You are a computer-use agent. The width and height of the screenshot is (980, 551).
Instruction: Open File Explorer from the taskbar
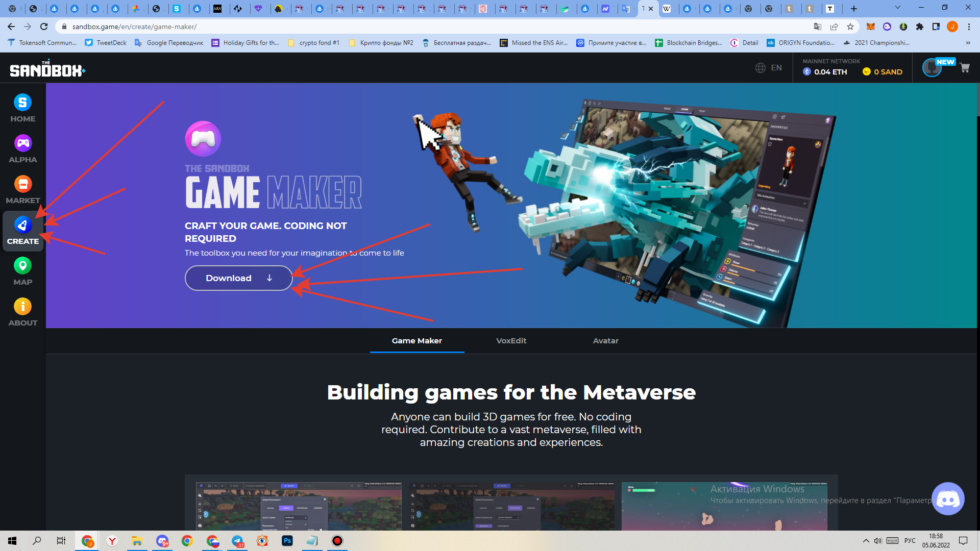137,541
